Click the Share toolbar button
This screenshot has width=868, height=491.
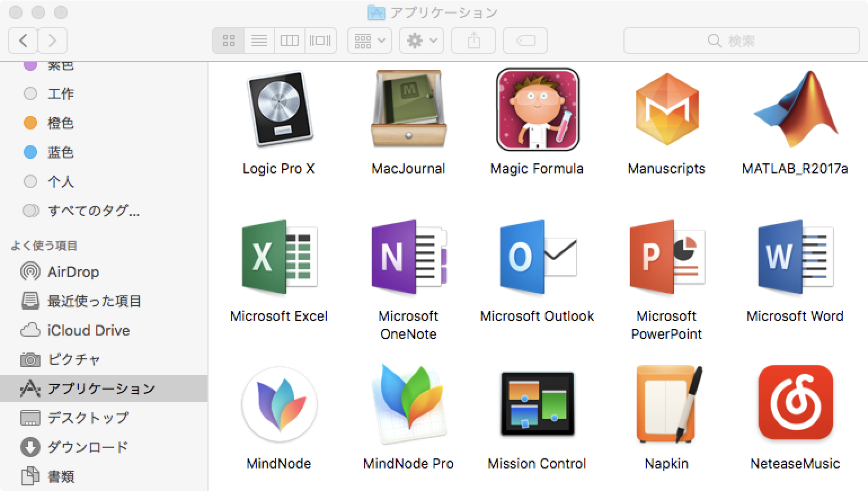pos(474,41)
